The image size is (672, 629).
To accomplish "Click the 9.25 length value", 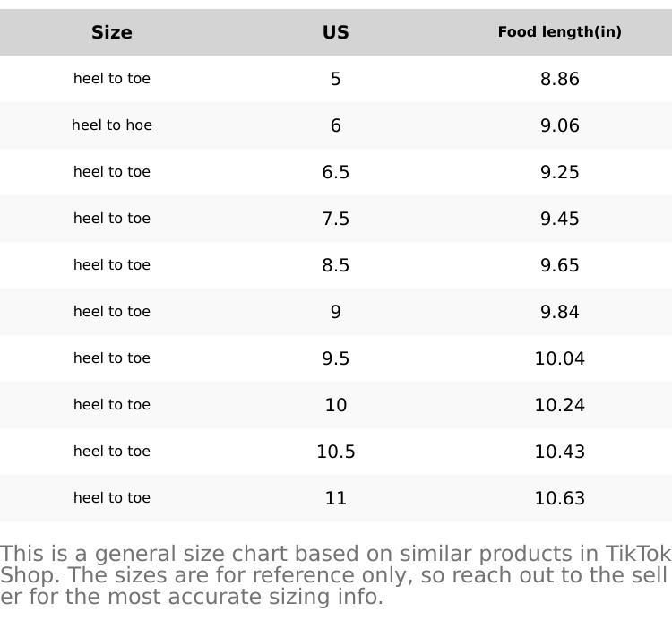I will tap(559, 172).
